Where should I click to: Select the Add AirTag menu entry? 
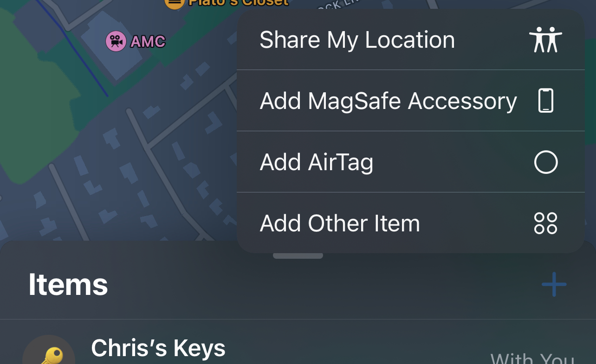click(x=411, y=162)
